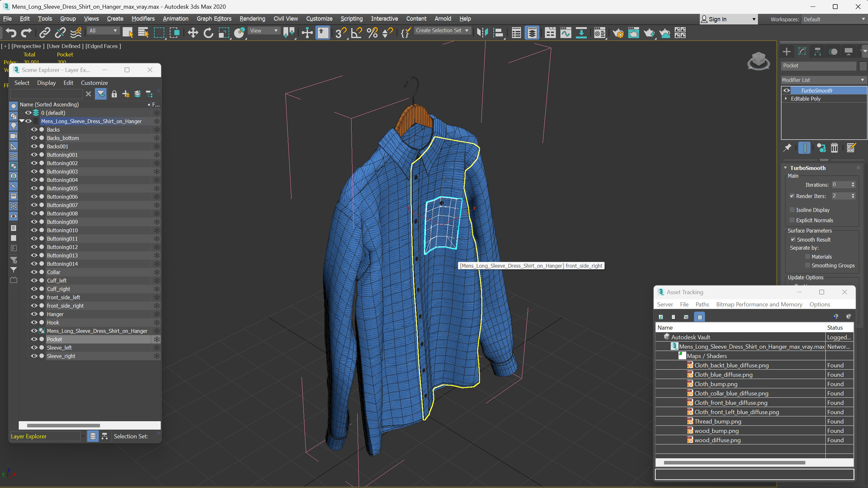Open the selection filter All dropdown
Viewport: 868px width, 488px height.
(103, 31)
